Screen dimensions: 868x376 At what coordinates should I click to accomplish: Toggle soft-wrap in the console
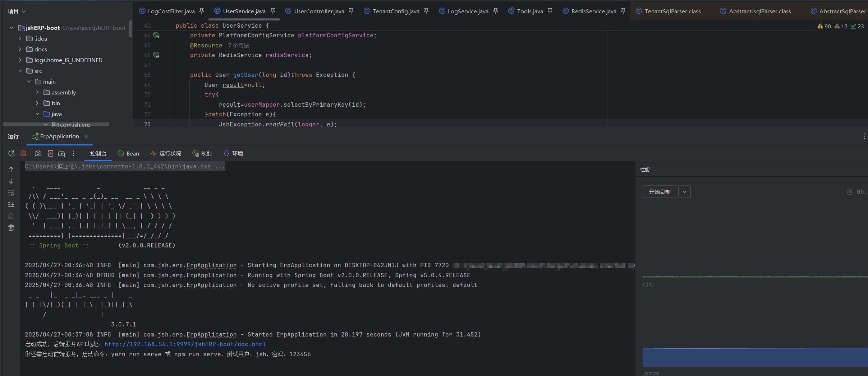pos(11,193)
